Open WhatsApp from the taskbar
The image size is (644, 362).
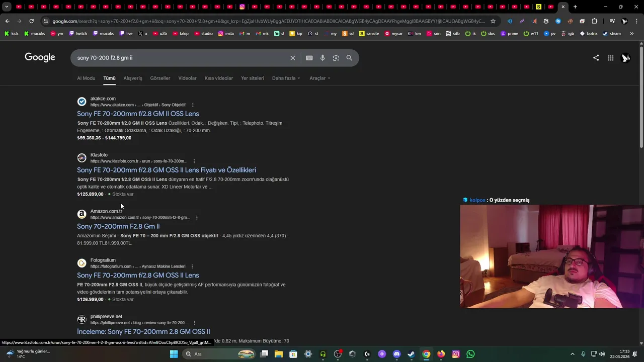coord(470,354)
